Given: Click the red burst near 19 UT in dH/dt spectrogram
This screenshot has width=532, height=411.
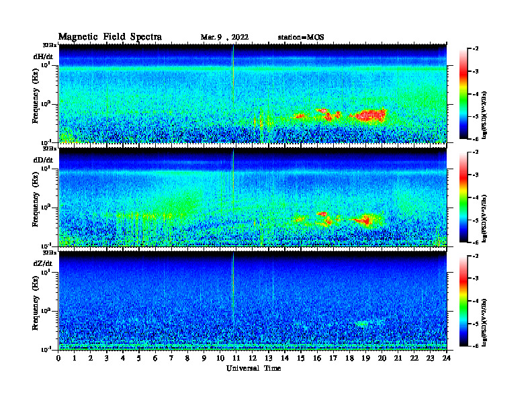Looking at the screenshot, I should pos(371,116).
